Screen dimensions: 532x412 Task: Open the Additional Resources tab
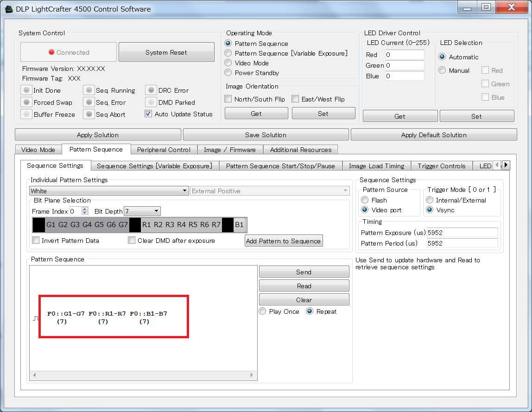pos(301,150)
